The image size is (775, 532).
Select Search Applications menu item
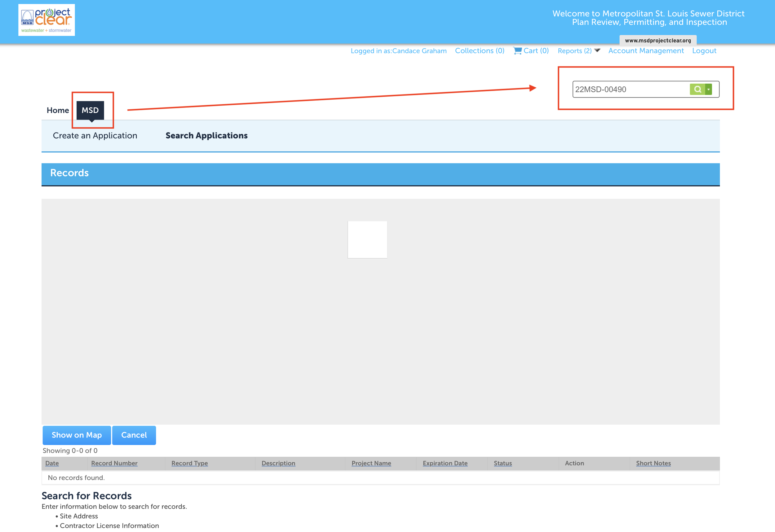pos(206,136)
